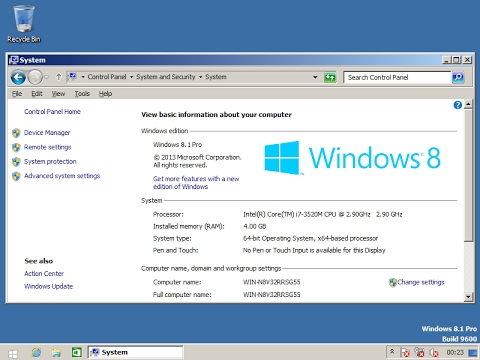Click the Forward navigation arrow
This screenshot has width=480, height=360.
35,77
